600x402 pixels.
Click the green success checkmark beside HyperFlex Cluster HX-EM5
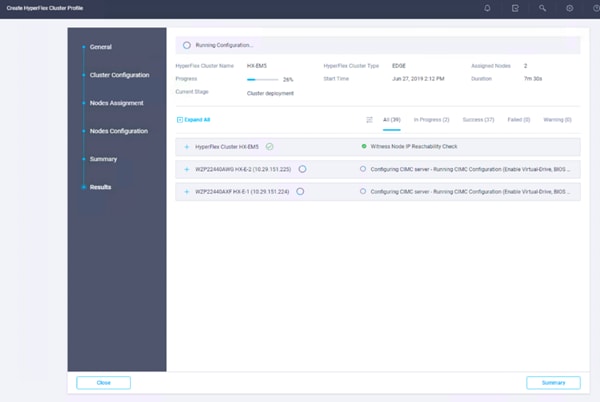269,146
